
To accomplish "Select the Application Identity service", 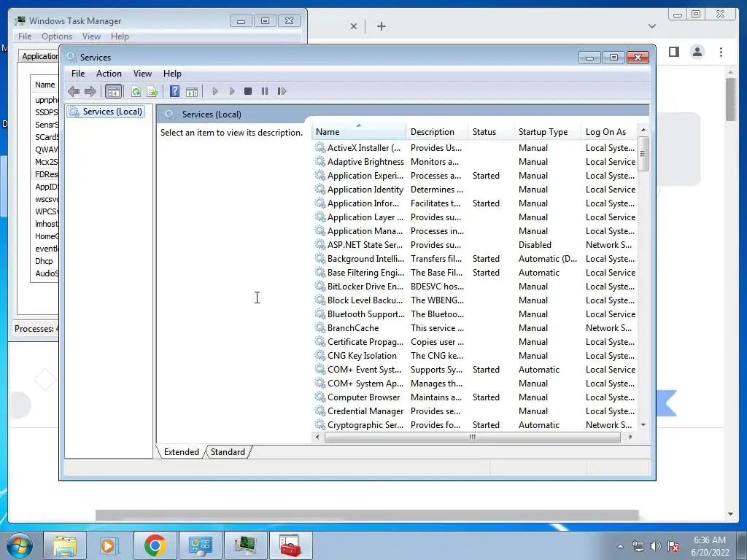I will [475, 190].
